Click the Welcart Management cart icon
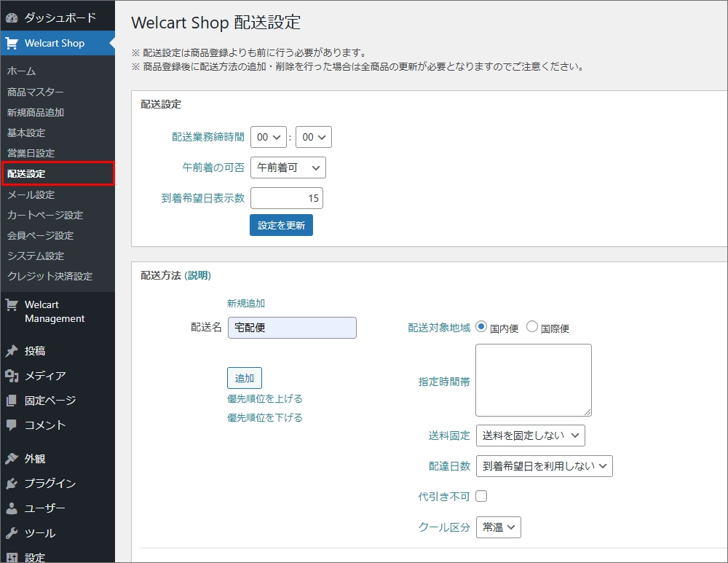Image resolution: width=728 pixels, height=563 pixels. 12,305
